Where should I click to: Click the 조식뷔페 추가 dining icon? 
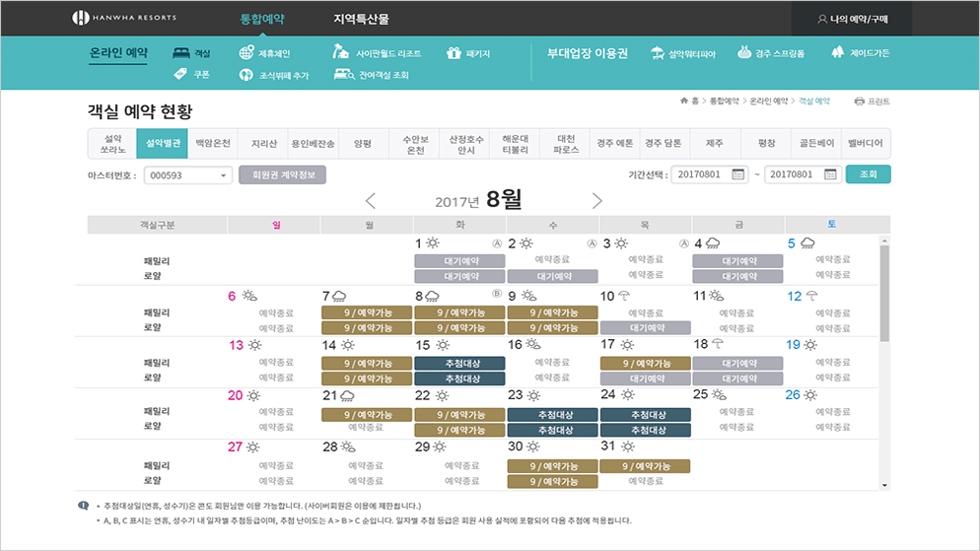(246, 75)
